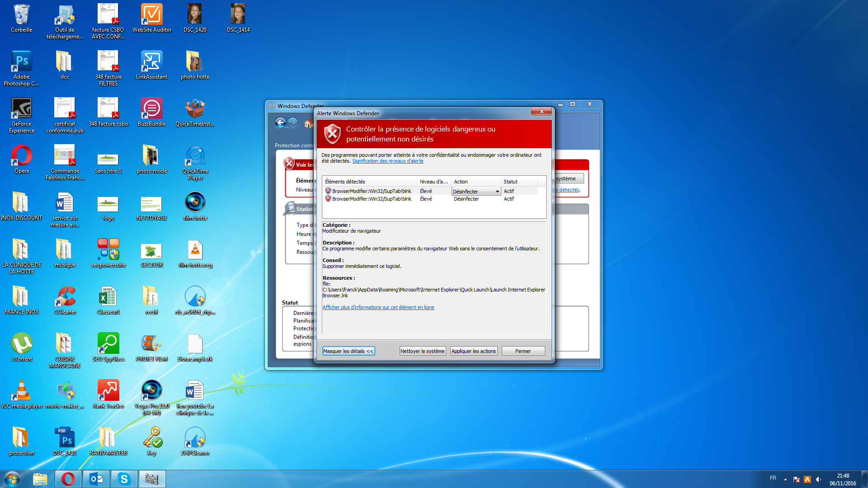Launch Adobe Photoshop desktop shortcut
The image size is (868, 488).
(x=21, y=68)
